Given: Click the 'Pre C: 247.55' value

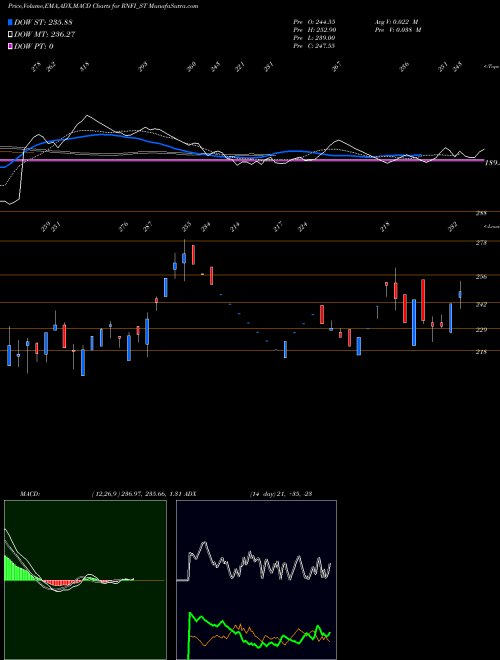Looking at the screenshot, I should click(x=314, y=46).
